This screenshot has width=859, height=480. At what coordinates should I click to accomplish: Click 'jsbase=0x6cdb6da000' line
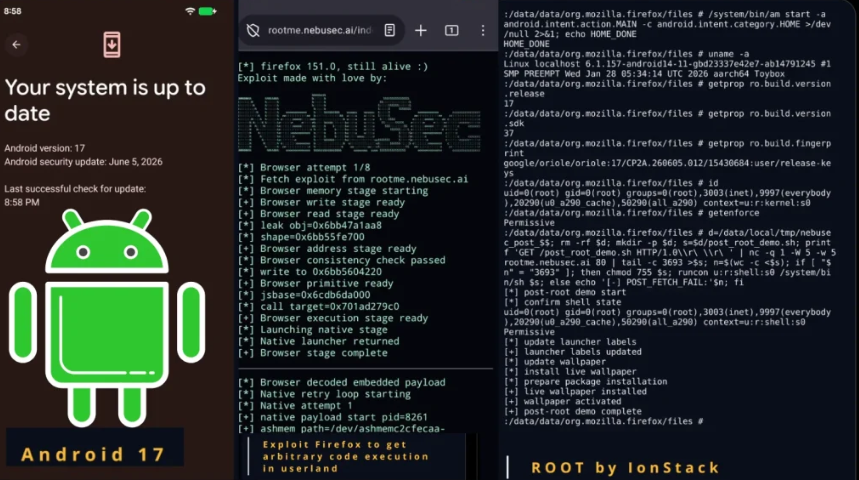[x=304, y=295]
